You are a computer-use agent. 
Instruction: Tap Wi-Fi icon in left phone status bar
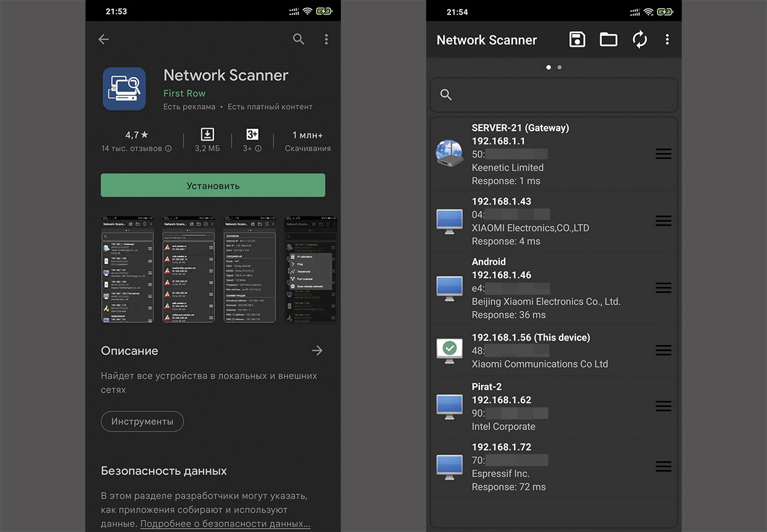point(307,11)
